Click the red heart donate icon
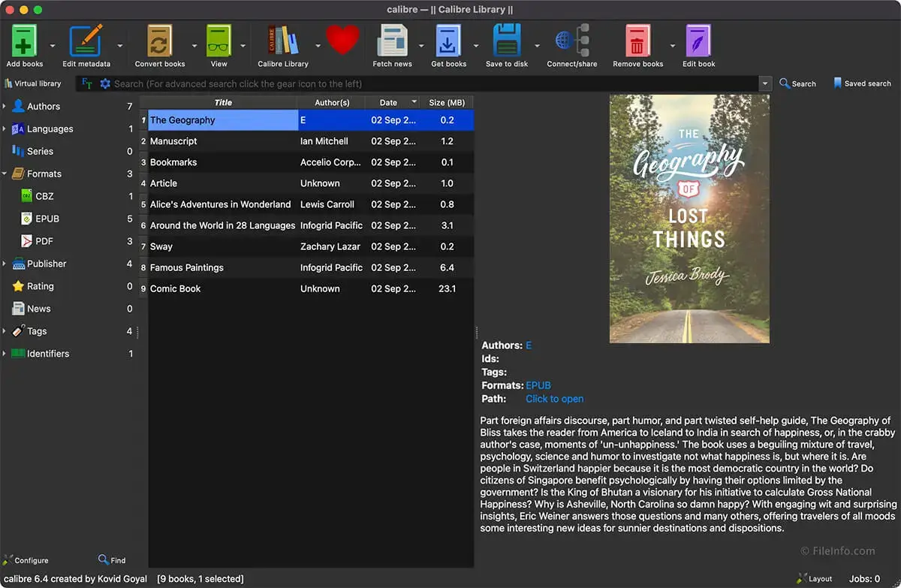901x588 pixels. click(342, 39)
